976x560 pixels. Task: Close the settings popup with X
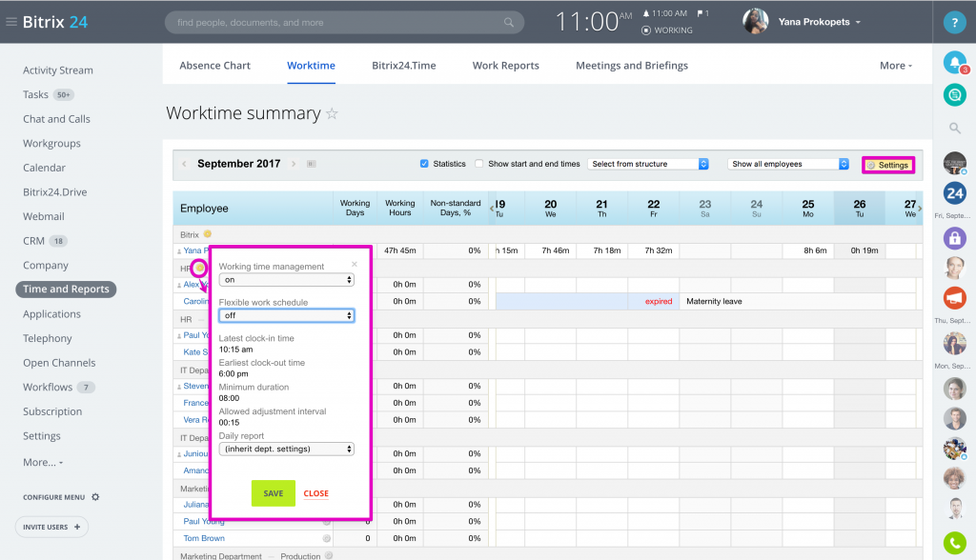pyautogui.click(x=355, y=264)
